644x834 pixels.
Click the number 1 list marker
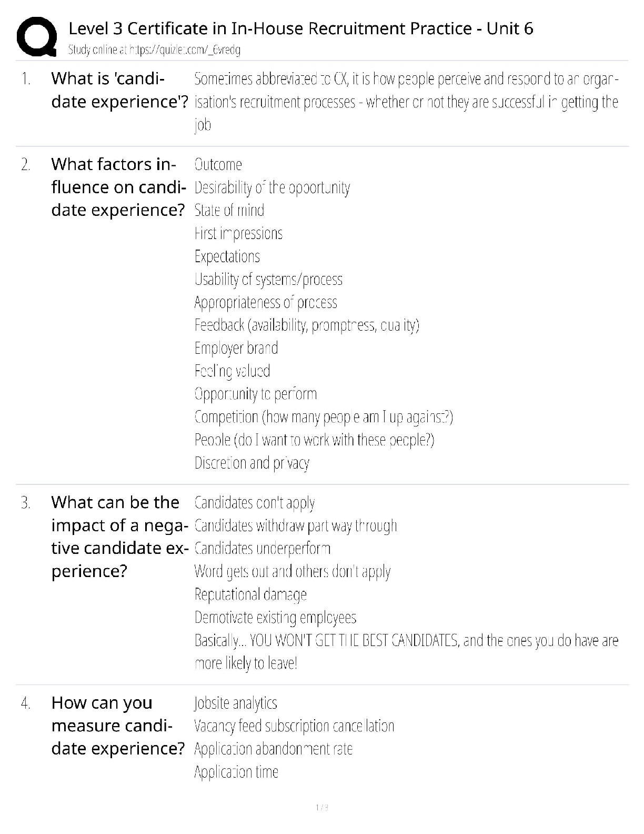[x=26, y=79]
